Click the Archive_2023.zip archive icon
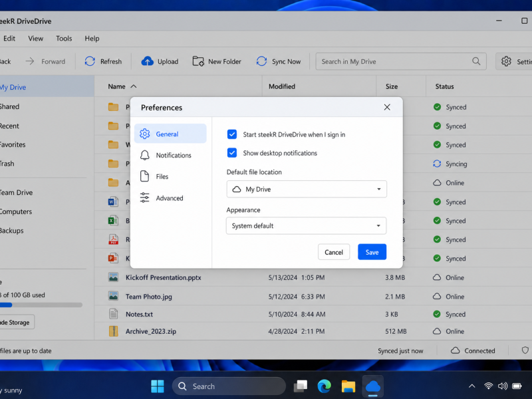The width and height of the screenshot is (532, 399). [x=113, y=331]
